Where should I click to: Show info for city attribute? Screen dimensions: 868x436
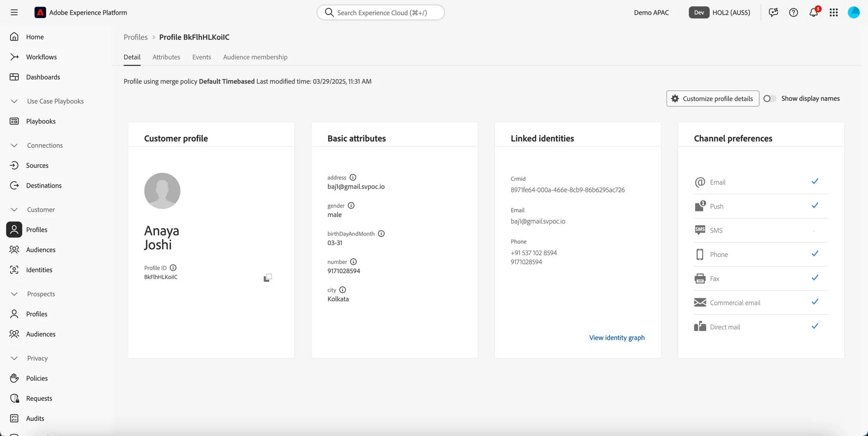(343, 290)
